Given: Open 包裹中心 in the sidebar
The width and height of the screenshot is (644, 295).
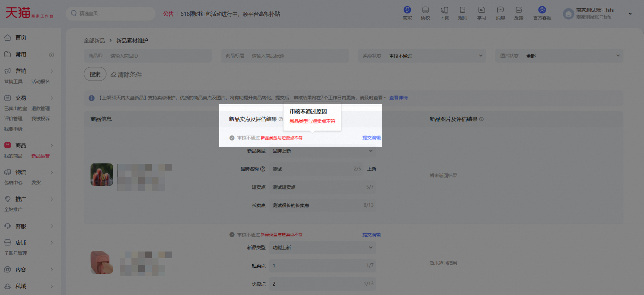Looking at the screenshot, I should click(13, 182).
